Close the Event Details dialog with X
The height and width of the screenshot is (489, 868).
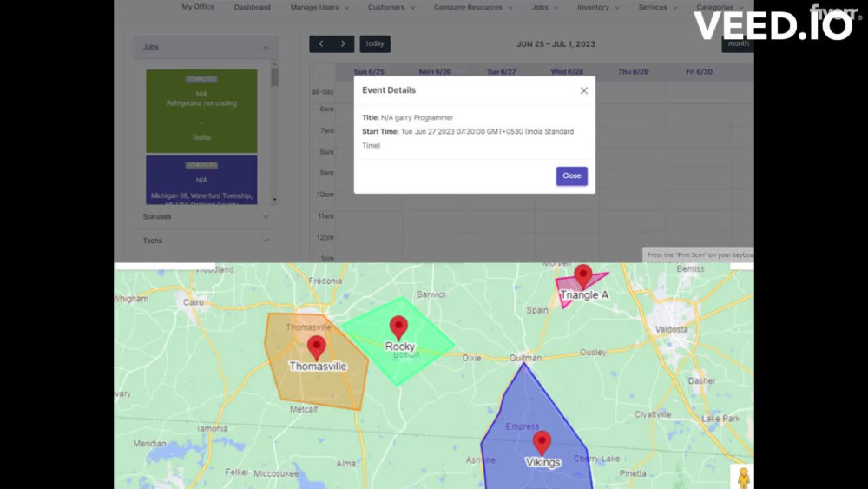583,91
